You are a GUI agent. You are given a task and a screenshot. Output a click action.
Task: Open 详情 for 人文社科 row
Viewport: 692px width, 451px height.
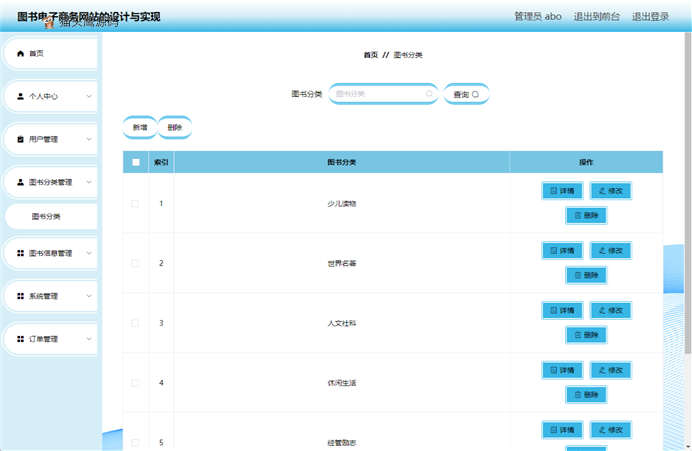(562, 310)
